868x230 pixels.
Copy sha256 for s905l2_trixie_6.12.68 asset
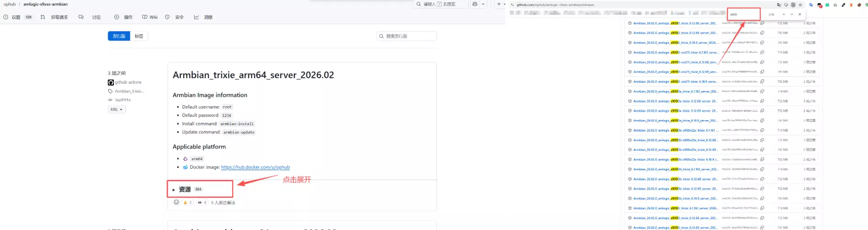click(762, 23)
